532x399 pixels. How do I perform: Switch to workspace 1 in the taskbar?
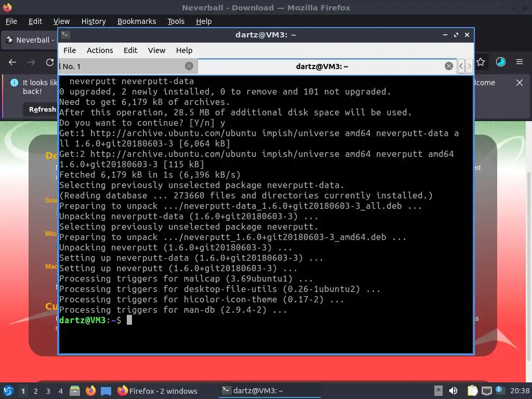tap(23, 391)
